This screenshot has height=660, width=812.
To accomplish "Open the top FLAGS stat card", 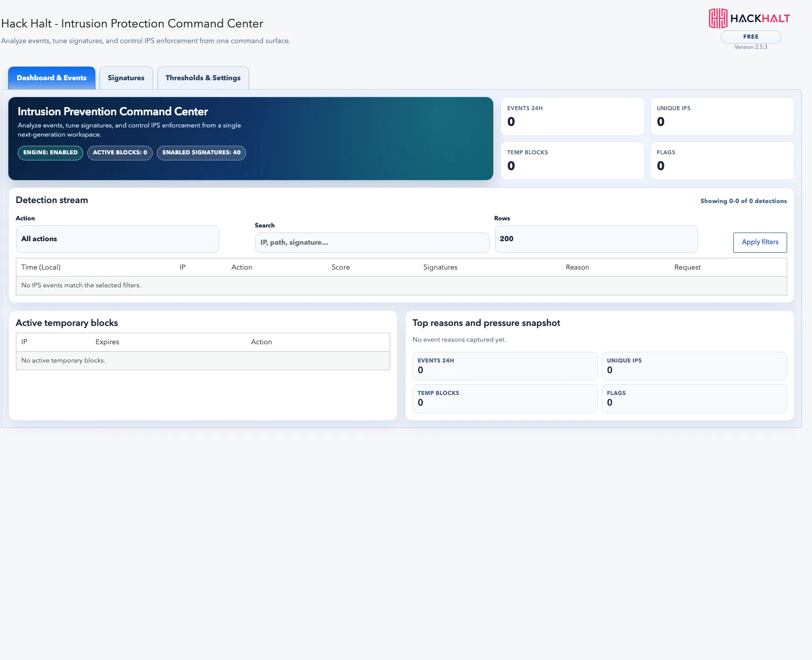I will pyautogui.click(x=722, y=160).
